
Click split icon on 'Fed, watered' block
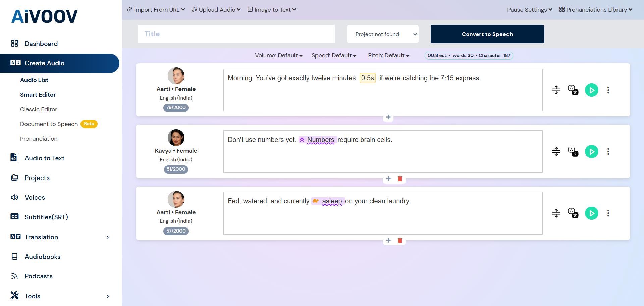coord(556,213)
